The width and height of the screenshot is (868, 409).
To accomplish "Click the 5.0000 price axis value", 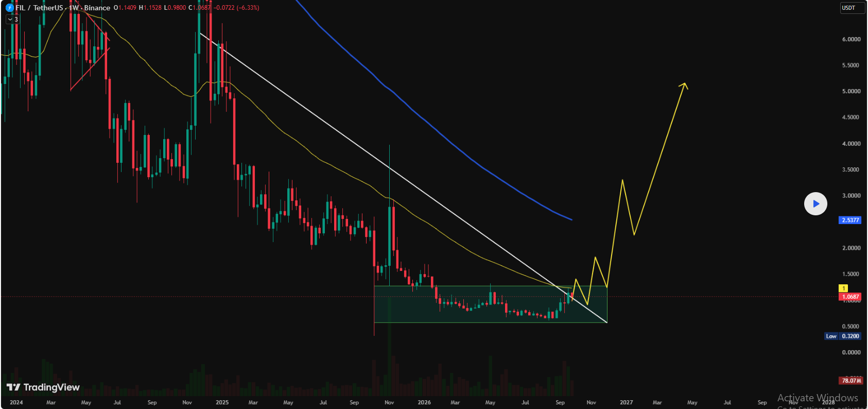I will point(851,91).
